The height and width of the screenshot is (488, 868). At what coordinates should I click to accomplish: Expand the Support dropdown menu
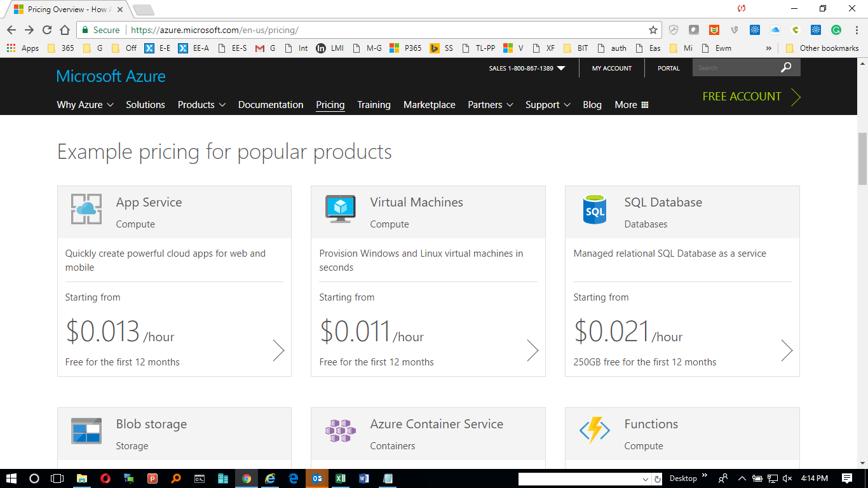tap(548, 105)
